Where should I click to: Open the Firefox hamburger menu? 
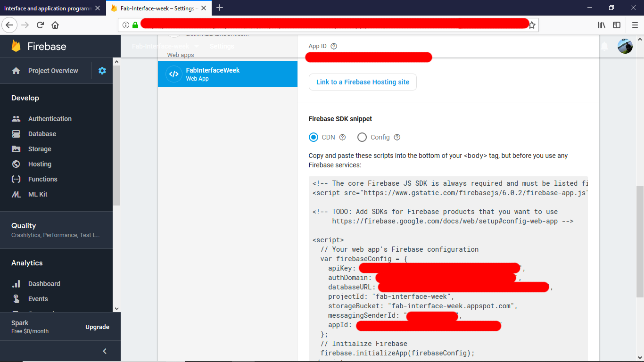pos(635,25)
